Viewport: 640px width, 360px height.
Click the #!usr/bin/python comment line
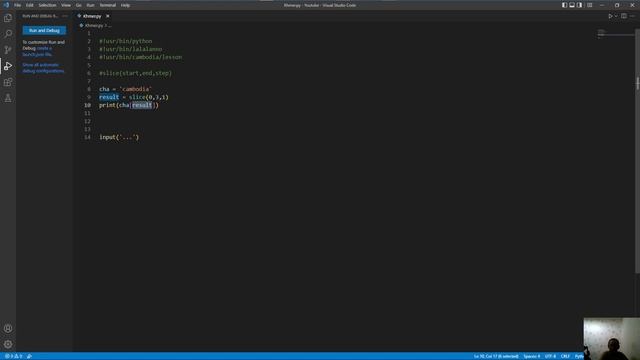click(x=126, y=41)
